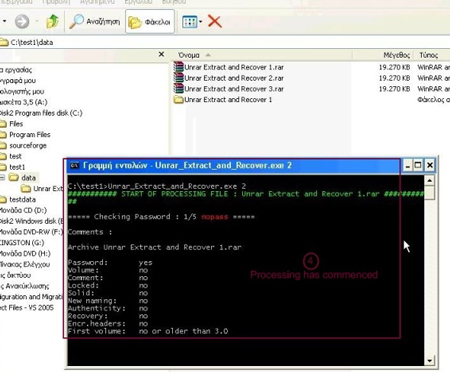Close the folders side pane
Screen dimensions: 450x372
[161, 54]
